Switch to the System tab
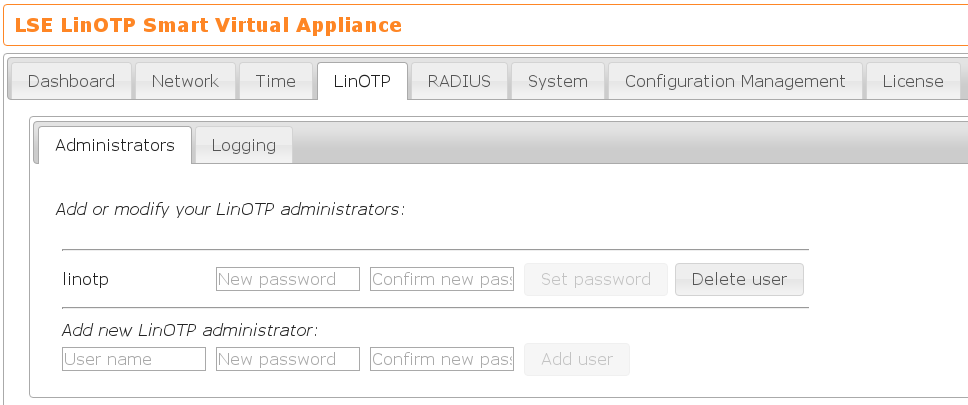The image size is (968, 405). coord(558,82)
